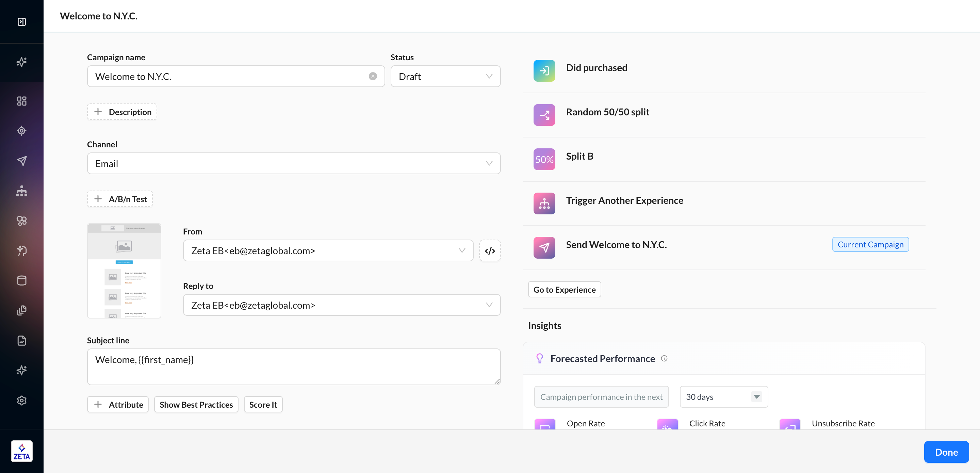
Task: Open the database cylinder icon in sidebar
Action: [x=22, y=280]
